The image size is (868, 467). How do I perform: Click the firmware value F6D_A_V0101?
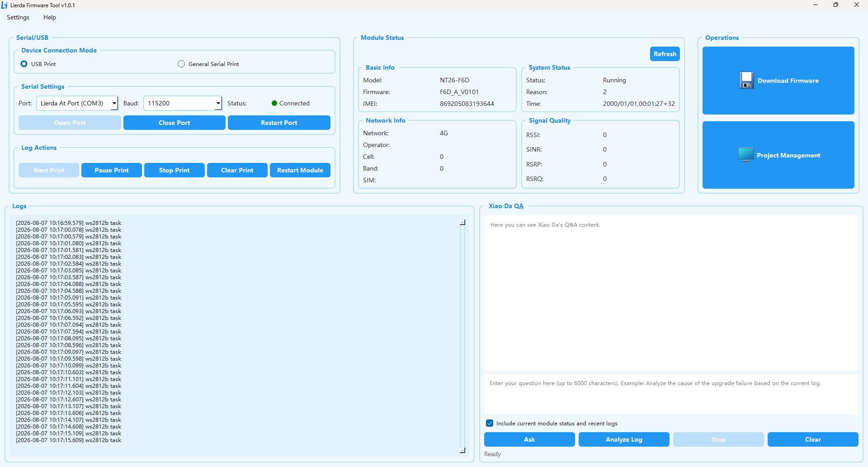coord(459,92)
